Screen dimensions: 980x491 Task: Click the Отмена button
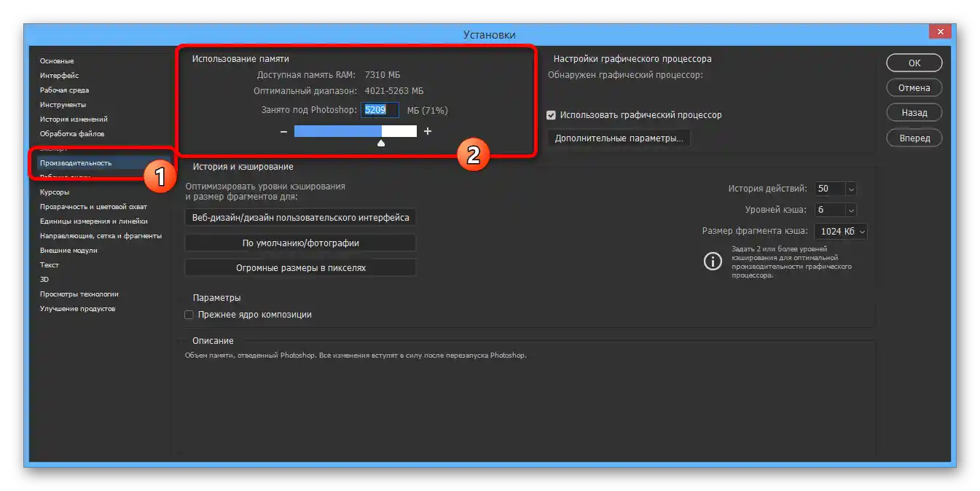click(914, 88)
